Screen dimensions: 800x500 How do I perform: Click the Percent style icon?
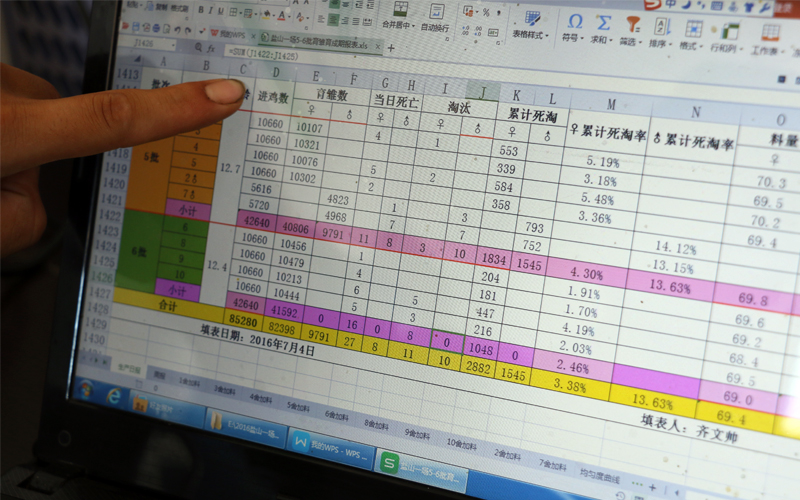(x=486, y=12)
